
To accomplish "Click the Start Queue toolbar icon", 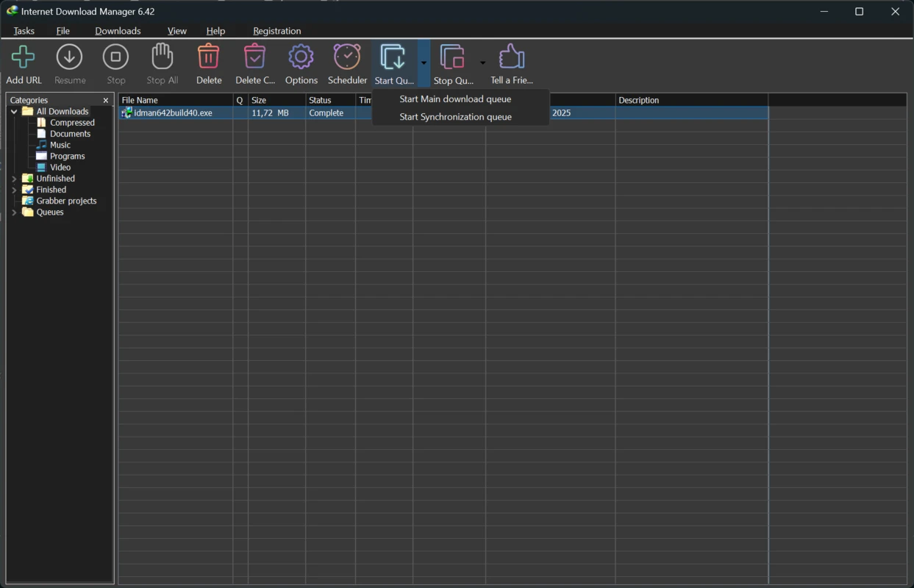I will [393, 57].
